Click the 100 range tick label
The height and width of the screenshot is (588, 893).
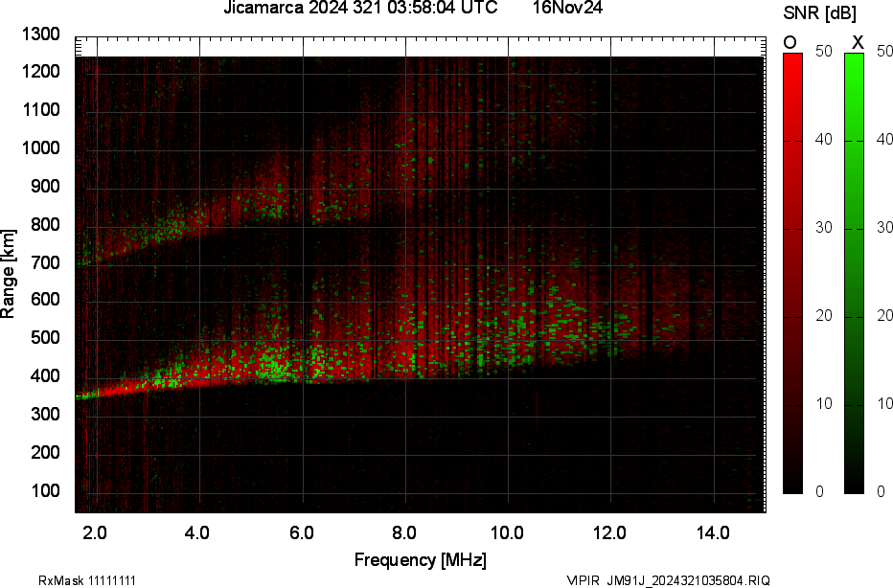(47, 491)
